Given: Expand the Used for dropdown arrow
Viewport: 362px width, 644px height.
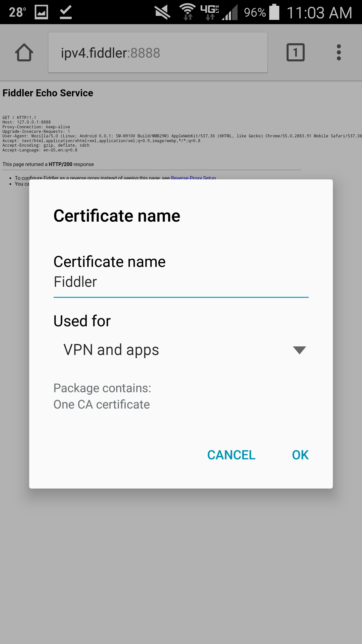Looking at the screenshot, I should [x=299, y=350].
